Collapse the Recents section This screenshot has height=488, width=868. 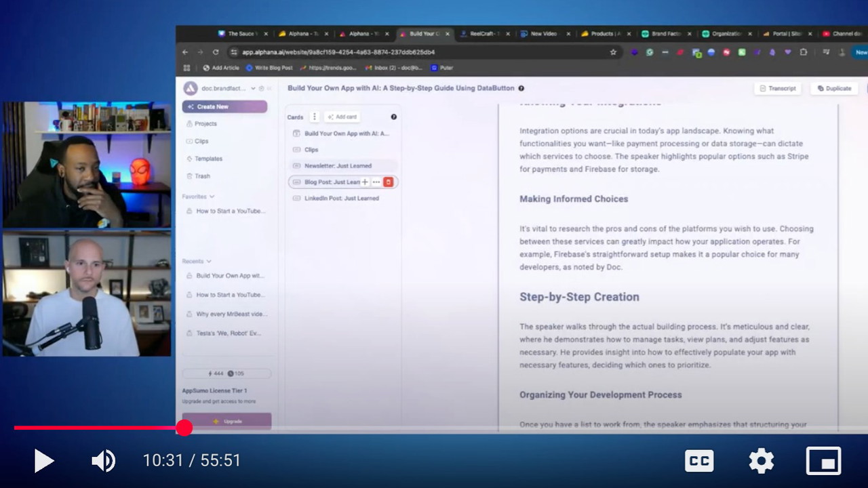click(208, 261)
